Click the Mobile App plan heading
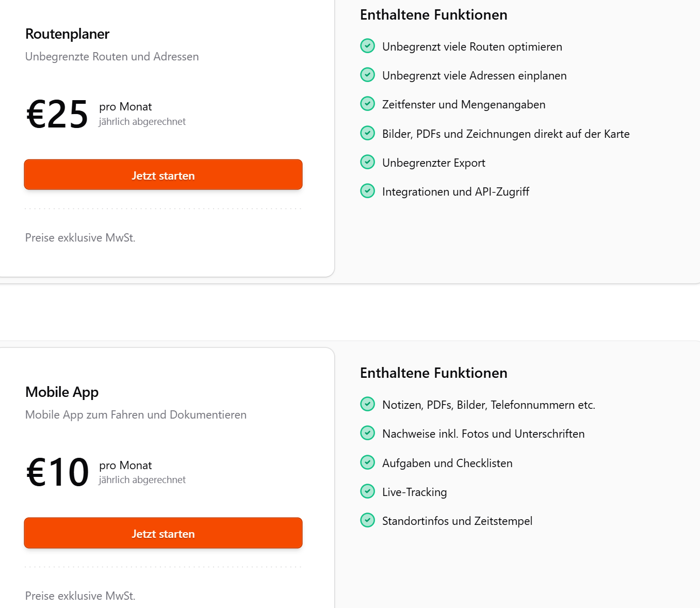 click(x=62, y=392)
